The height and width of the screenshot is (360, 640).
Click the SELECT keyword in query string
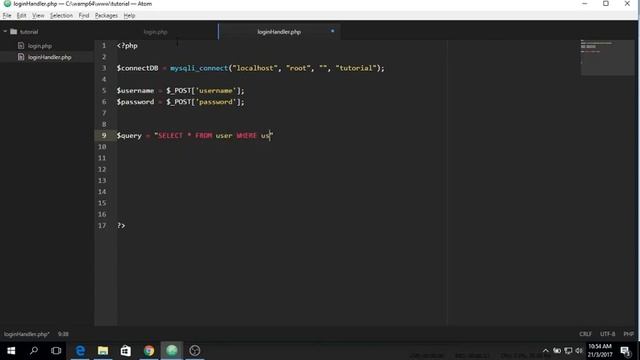[x=170, y=136]
